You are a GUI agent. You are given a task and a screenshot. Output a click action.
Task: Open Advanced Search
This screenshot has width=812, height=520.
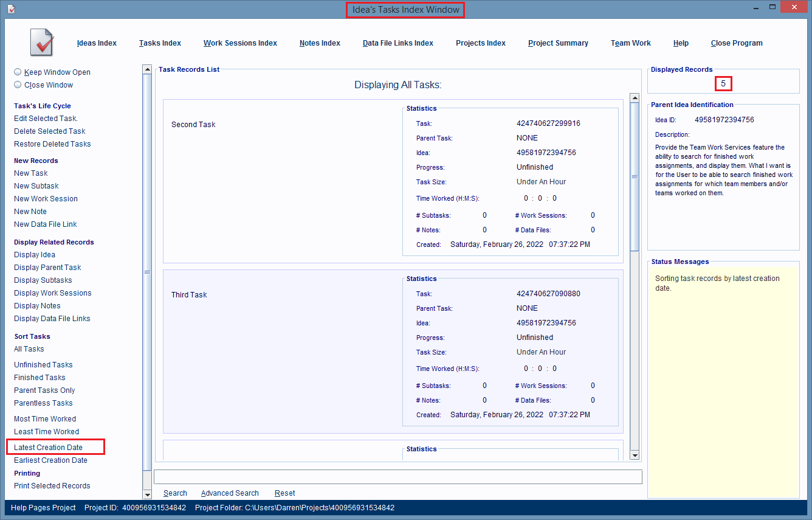pos(230,493)
